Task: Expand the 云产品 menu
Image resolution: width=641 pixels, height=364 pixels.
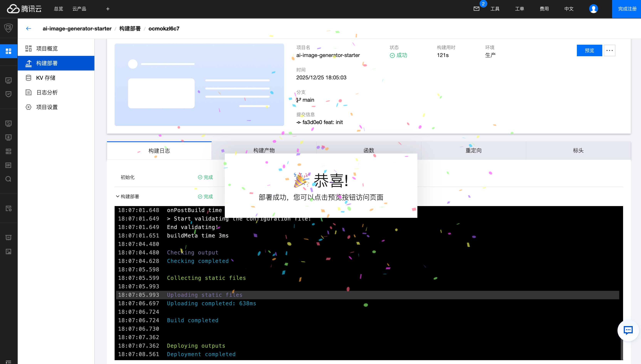Action: (x=79, y=9)
